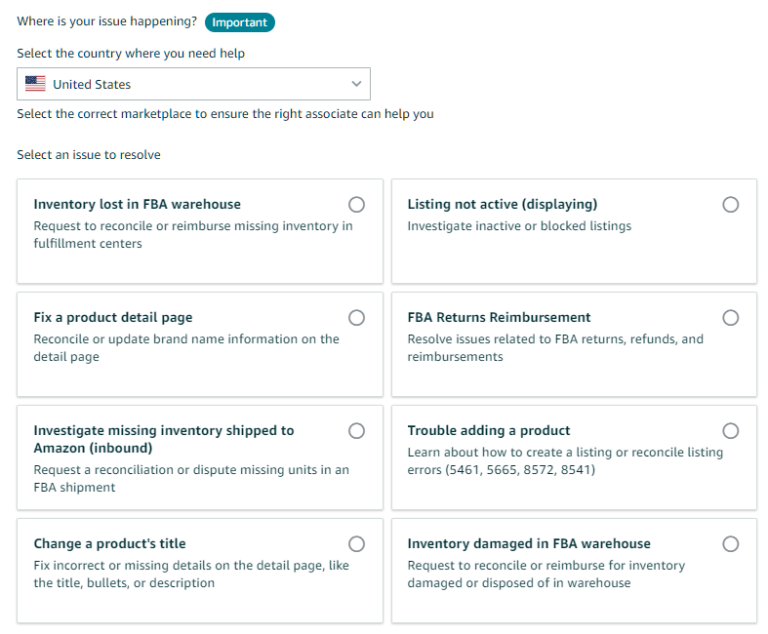Pick Trouble adding a product radio
The image size is (768, 634).
click(730, 431)
